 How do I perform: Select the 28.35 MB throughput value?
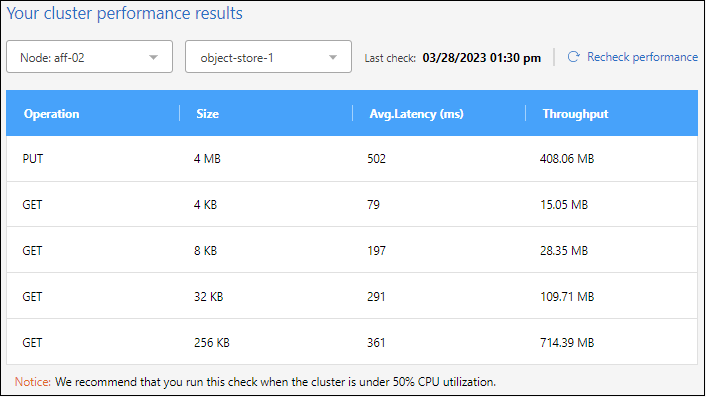pyautogui.click(x=564, y=251)
